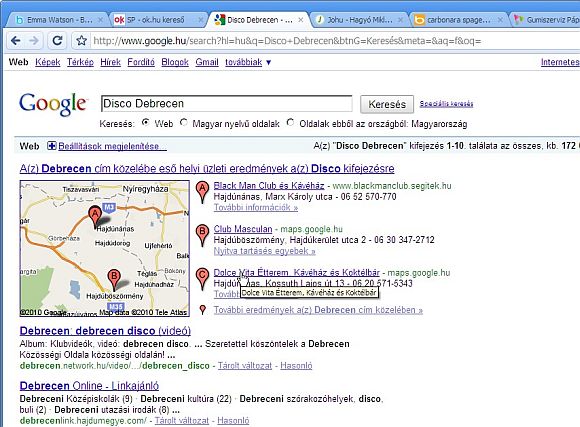This screenshot has height=427, width=580.
Task: Select Magyar nyelvű oldalak radio button
Action: tap(183, 122)
